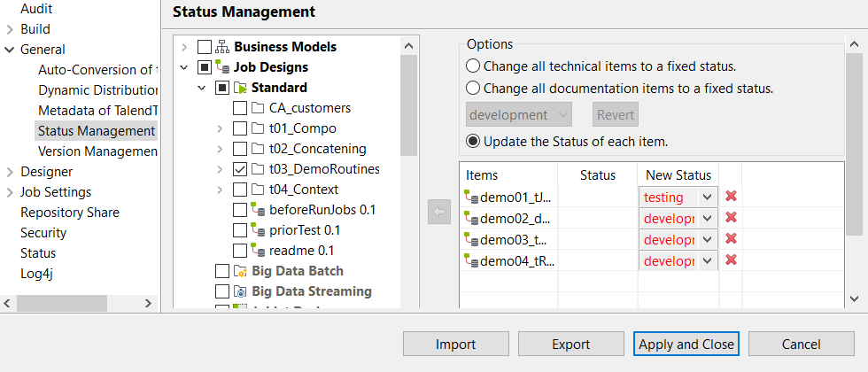Click the Business Models tree icon
Image resolution: width=868 pixels, height=372 pixels.
click(222, 47)
